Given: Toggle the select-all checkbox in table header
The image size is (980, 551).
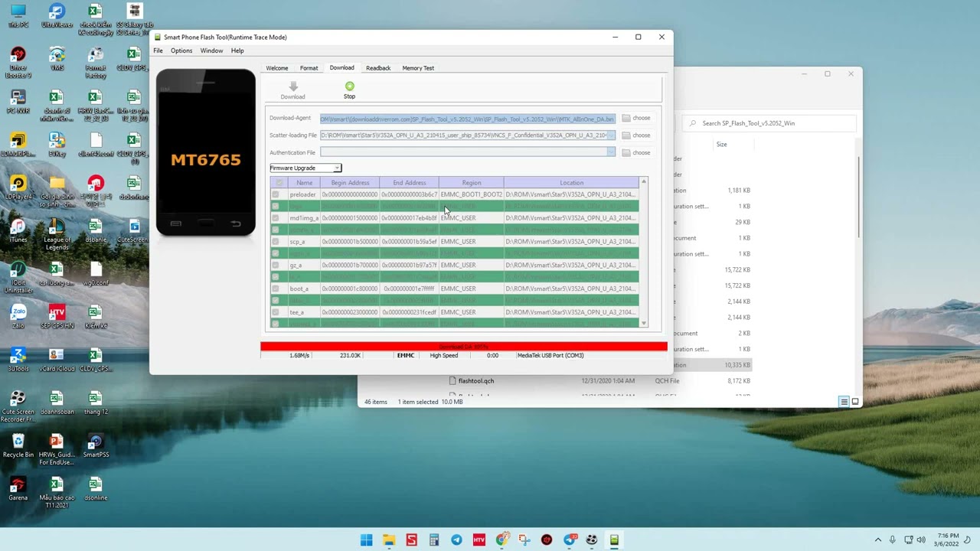Looking at the screenshot, I should (279, 183).
